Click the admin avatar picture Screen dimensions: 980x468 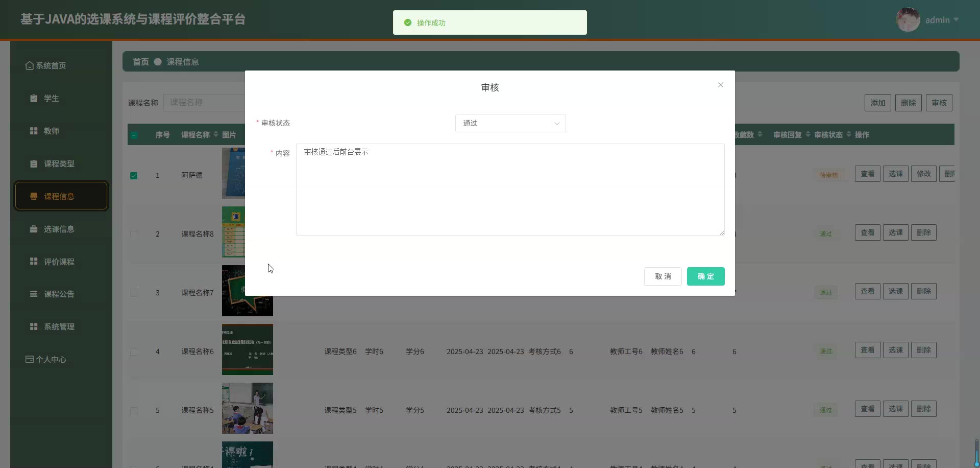908,19
